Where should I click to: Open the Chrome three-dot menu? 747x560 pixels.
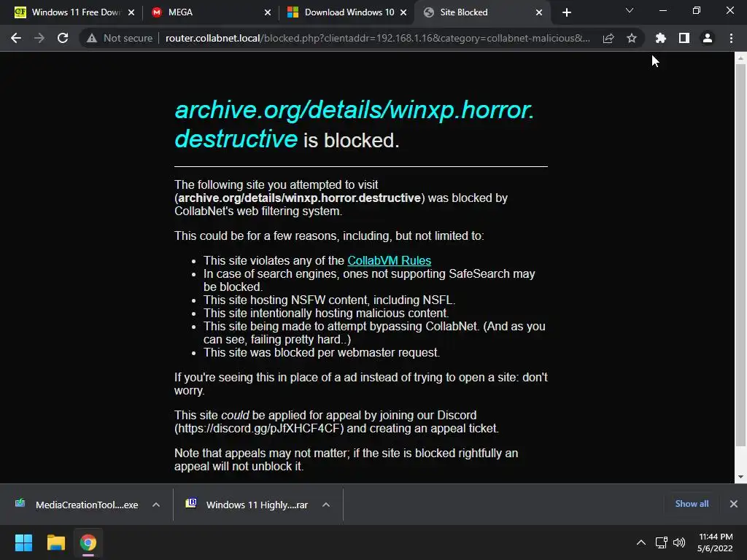731,38
